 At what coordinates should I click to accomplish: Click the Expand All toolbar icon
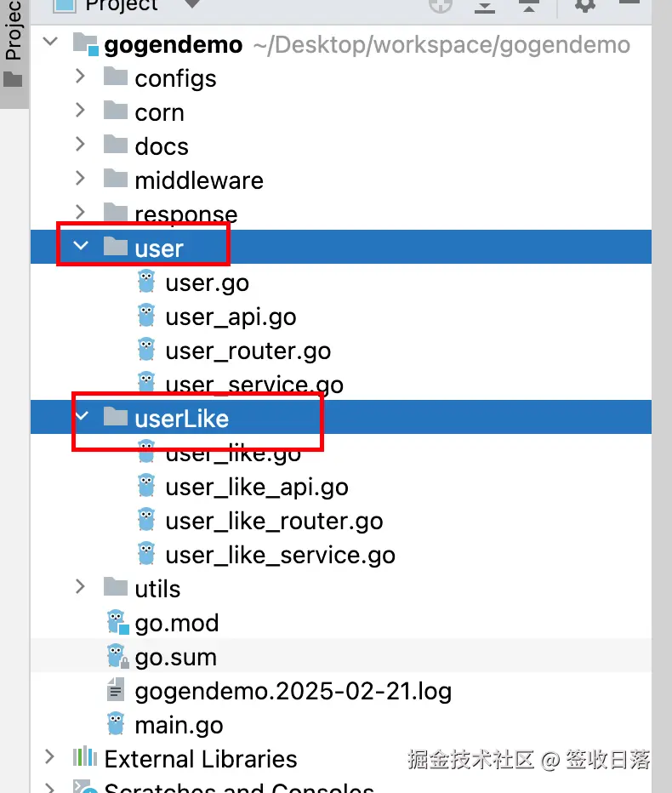coord(485,6)
